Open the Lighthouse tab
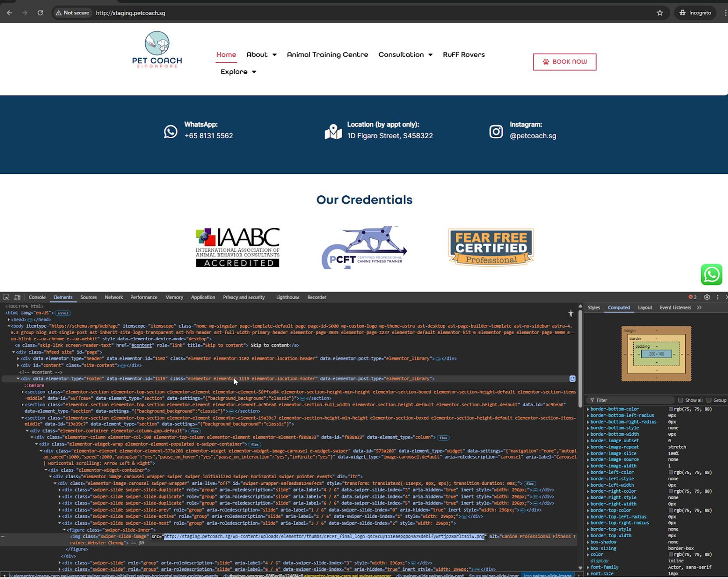Viewport: 728px width, 579px height. pos(288,297)
